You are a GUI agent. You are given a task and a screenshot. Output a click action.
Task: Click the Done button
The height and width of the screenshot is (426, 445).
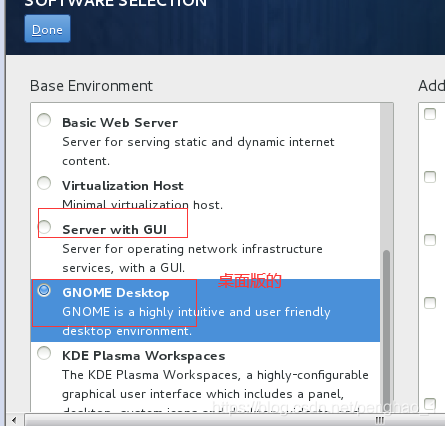click(47, 29)
